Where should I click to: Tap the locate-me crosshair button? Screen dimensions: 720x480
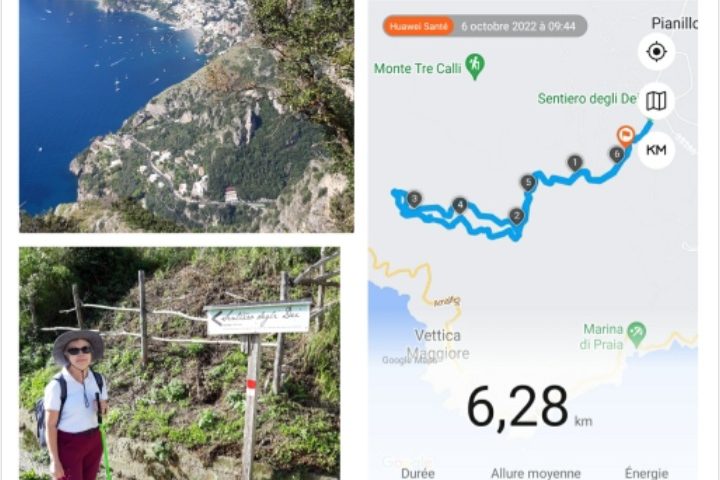pyautogui.click(x=656, y=51)
